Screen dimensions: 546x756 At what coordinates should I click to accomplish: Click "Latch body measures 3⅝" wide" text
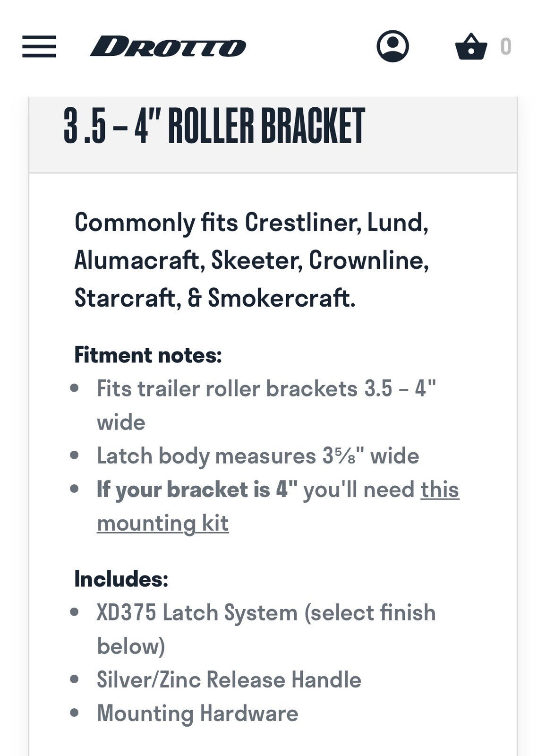pos(257,456)
